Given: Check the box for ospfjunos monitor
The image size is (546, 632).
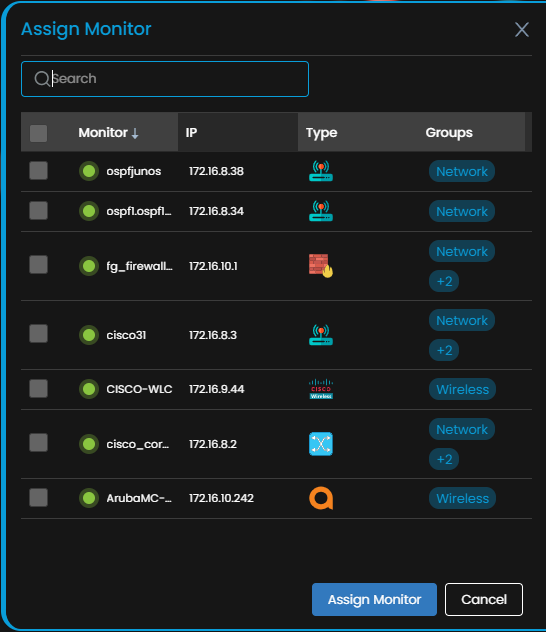Looking at the screenshot, I should (x=39, y=170).
